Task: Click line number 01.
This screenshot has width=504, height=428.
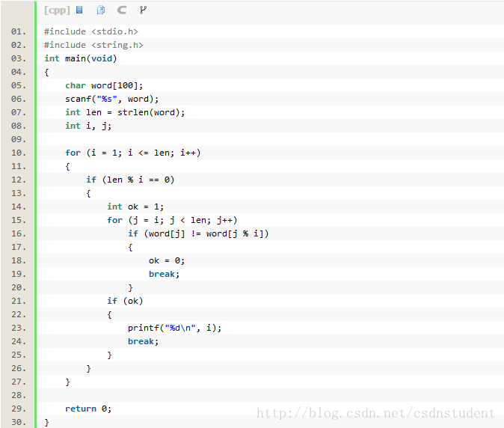Action: click(x=19, y=31)
